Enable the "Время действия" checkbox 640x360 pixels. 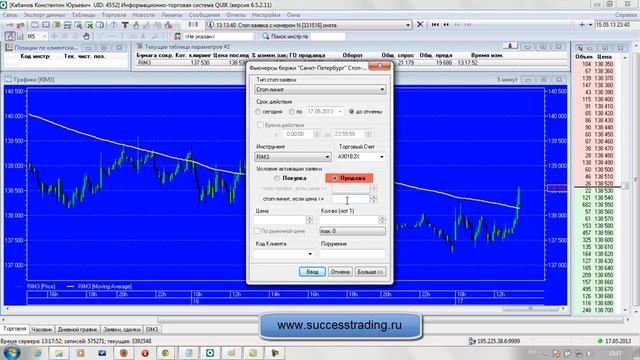coord(260,125)
